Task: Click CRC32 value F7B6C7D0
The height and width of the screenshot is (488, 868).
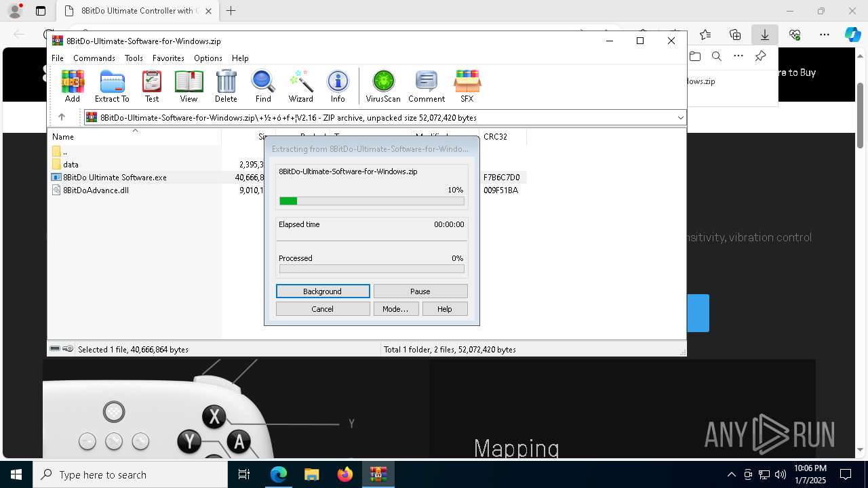Action: pos(502,177)
